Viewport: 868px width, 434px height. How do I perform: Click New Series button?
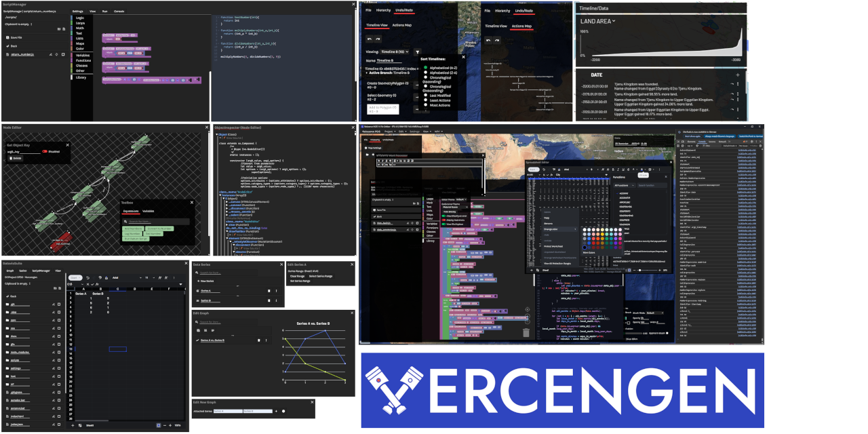coord(205,281)
